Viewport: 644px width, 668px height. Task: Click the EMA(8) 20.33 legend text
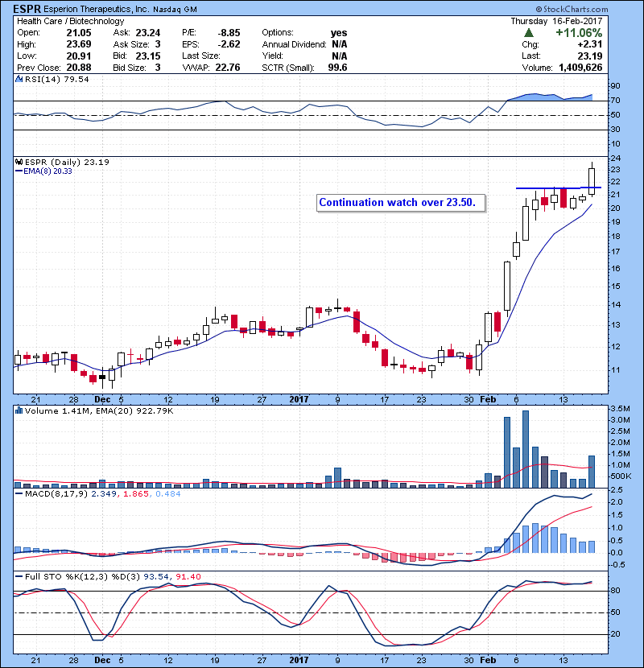47,171
